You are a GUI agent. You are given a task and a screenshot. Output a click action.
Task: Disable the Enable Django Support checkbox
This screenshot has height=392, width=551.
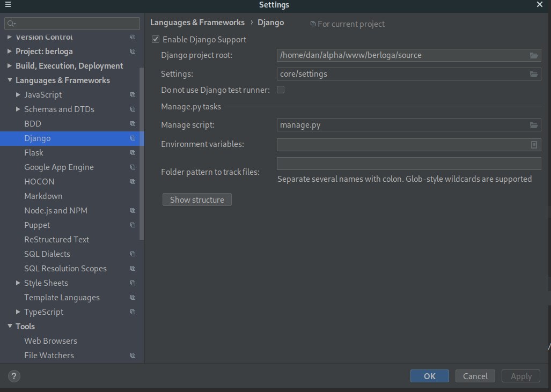point(156,39)
